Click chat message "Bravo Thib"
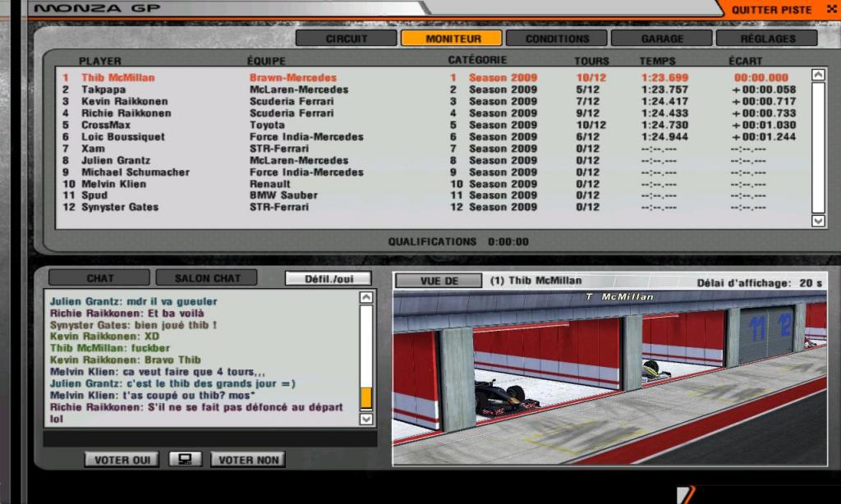This screenshot has height=504, width=841. point(172,360)
